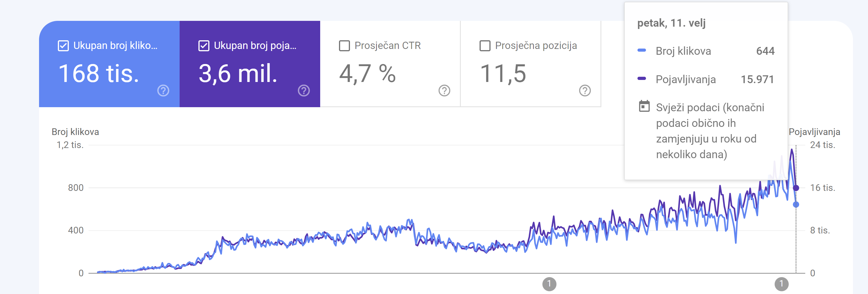The width and height of the screenshot is (868, 294).
Task: Open help icon on the 3,6 mil. card
Action: point(304,90)
